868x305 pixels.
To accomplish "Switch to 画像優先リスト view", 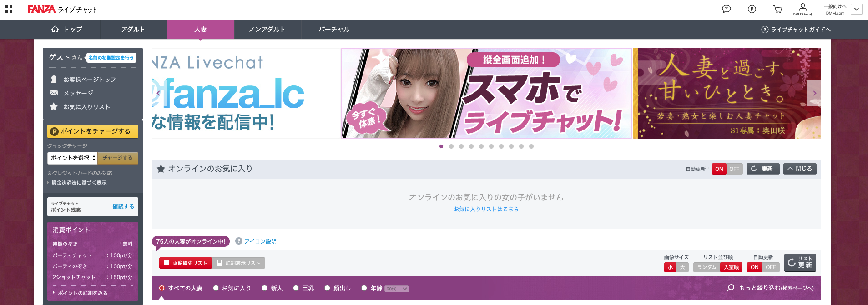I will point(186,263).
